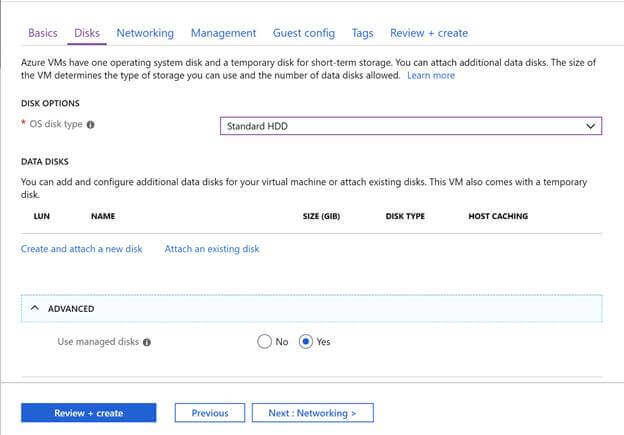The image size is (624, 435).
Task: Click the SIZE (GIB) column header
Action: tap(321, 216)
